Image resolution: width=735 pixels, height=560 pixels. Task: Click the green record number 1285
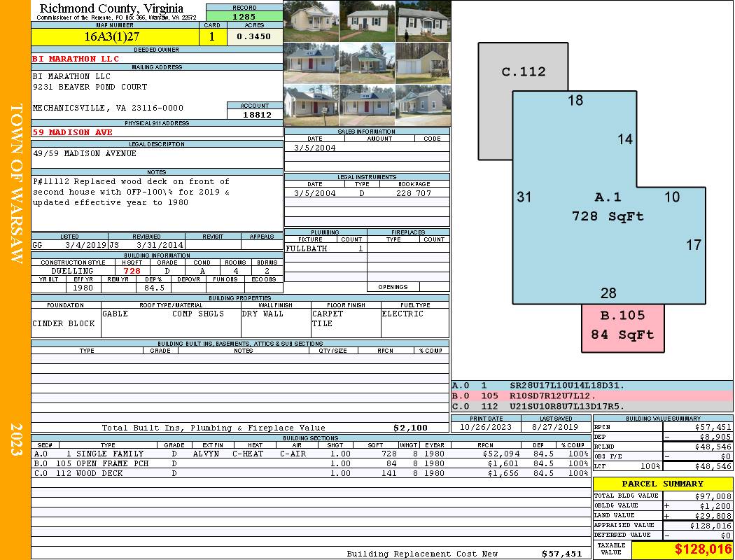[244, 15]
